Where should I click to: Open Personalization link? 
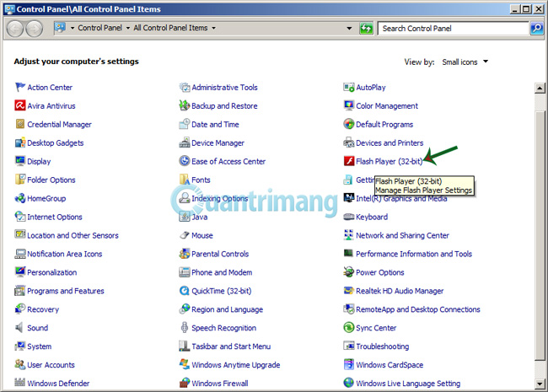[x=52, y=272]
